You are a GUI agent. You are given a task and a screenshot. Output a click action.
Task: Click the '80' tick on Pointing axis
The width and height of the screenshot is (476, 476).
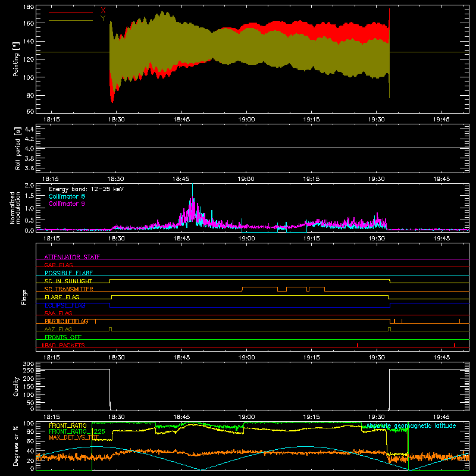pos(30,95)
